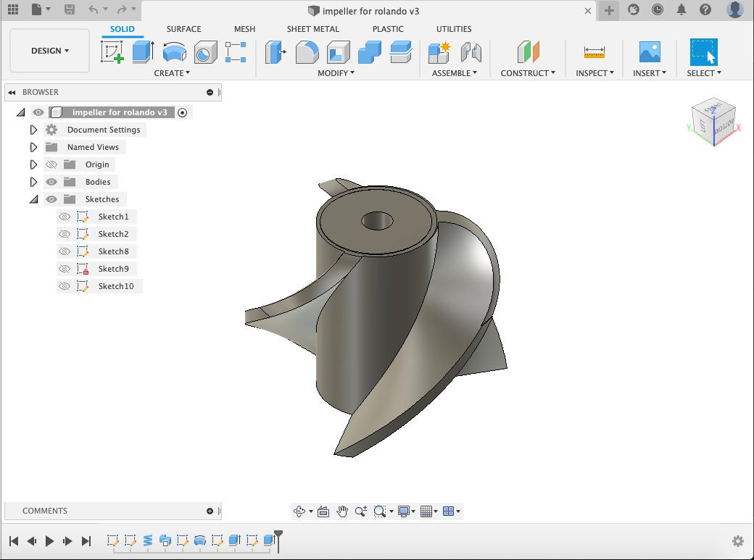Switch to the PLASTIC tab

[388, 29]
